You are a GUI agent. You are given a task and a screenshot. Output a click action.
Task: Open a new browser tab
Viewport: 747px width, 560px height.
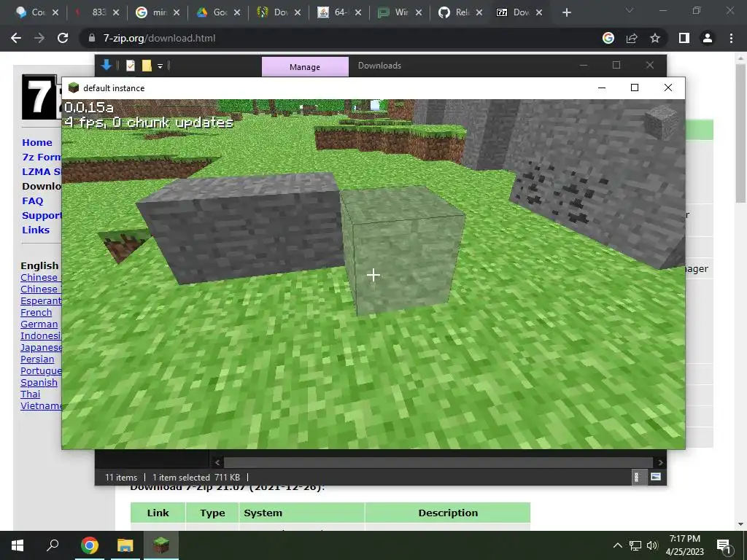click(x=566, y=12)
